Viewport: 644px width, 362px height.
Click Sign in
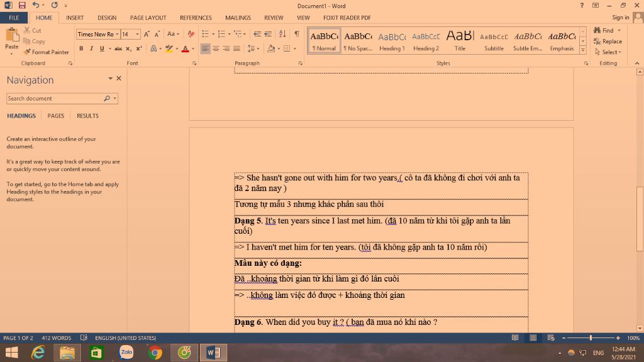(621, 17)
